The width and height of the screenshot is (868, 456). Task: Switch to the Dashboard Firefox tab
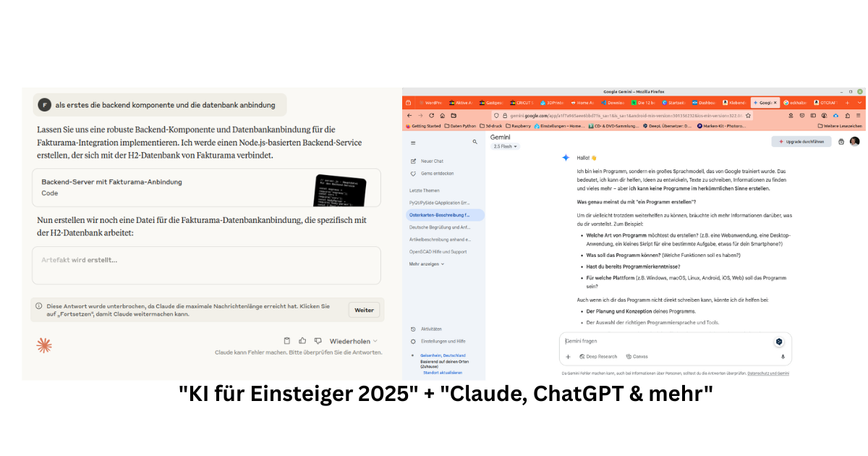[x=704, y=103]
